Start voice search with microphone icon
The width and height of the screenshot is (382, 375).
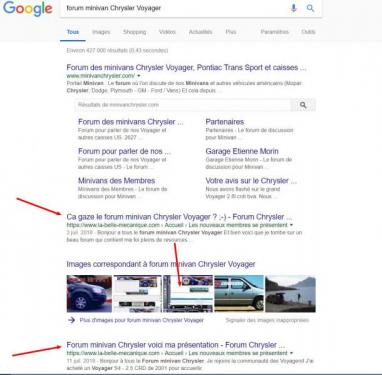293,8
